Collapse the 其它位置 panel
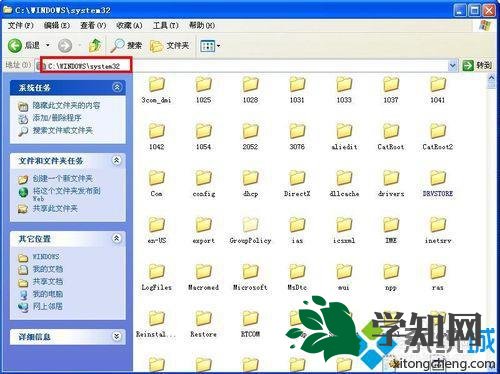The height and width of the screenshot is (374, 500). [x=117, y=238]
